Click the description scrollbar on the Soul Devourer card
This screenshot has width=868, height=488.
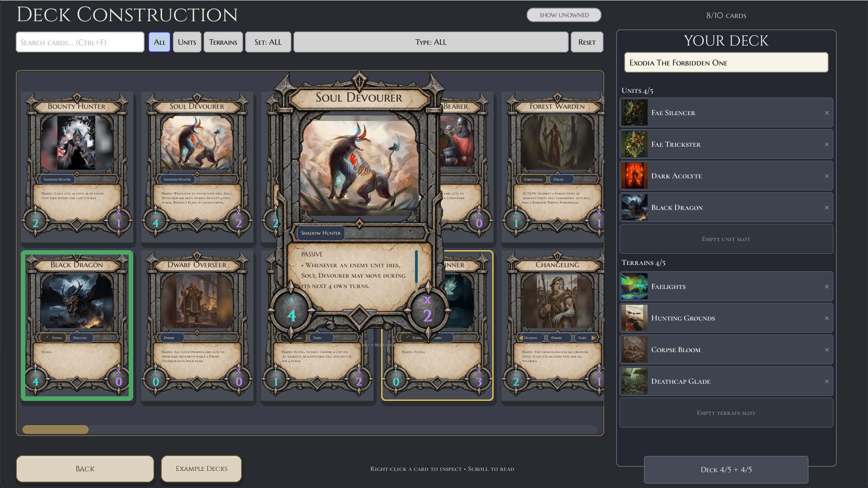pos(416,266)
